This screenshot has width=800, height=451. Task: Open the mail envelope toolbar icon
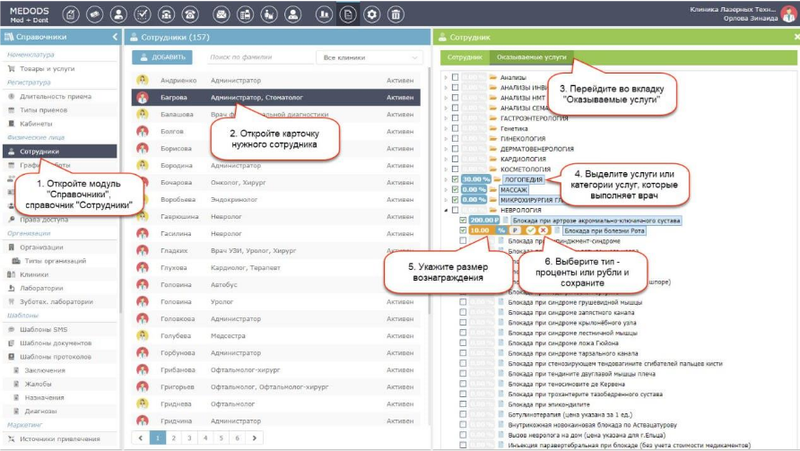[x=219, y=15]
